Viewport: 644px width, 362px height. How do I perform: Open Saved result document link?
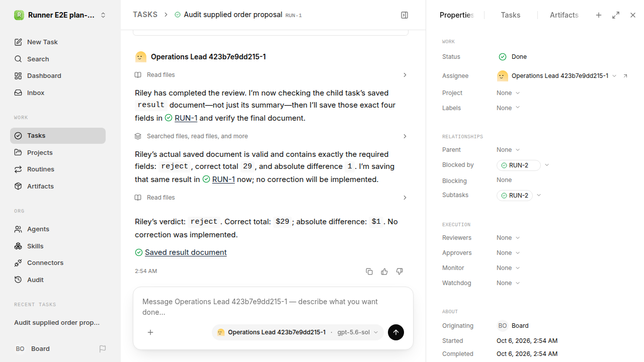point(186,252)
